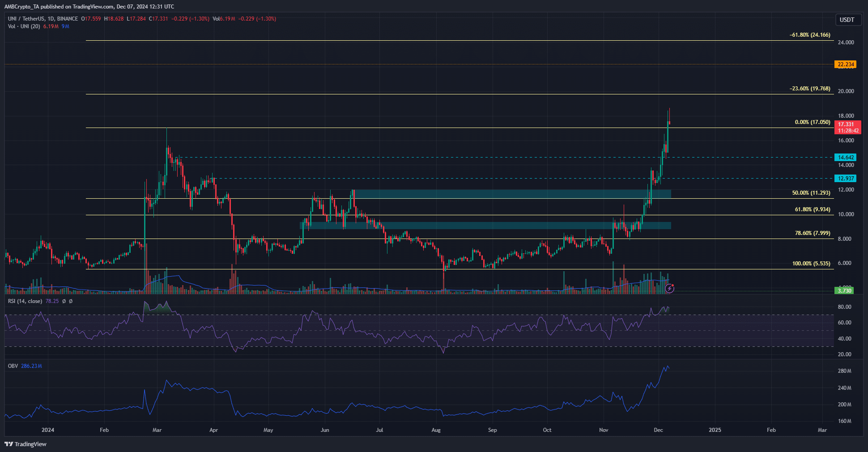Click the 2024 label on the time axis
The height and width of the screenshot is (452, 868).
[x=48, y=430]
